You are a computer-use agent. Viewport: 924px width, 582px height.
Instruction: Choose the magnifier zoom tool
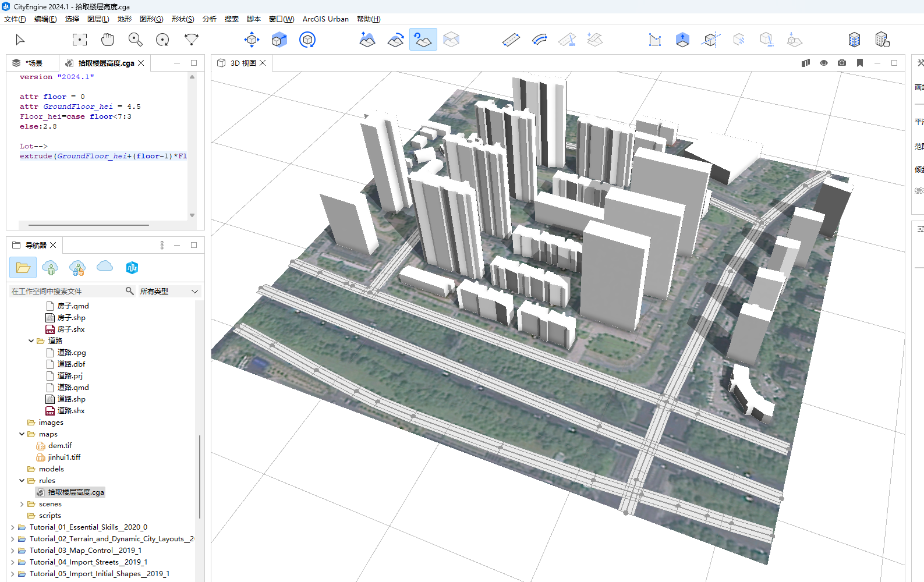[x=135, y=40]
